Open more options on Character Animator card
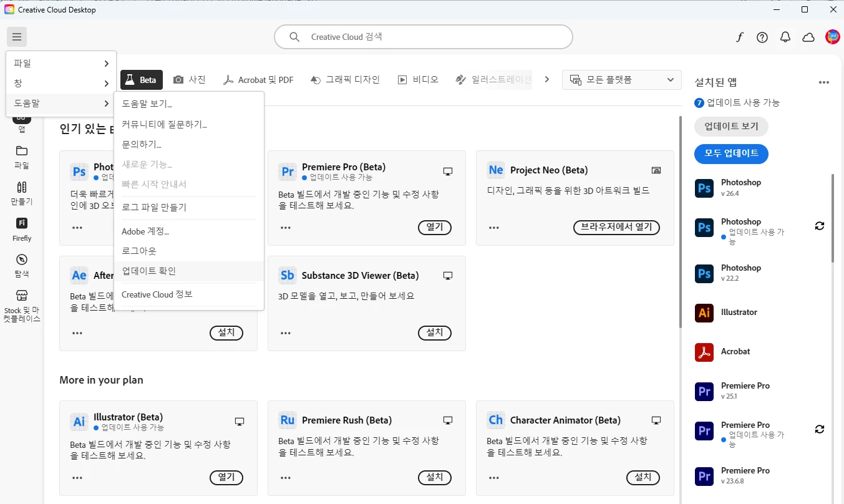The height and width of the screenshot is (504, 844). (494, 478)
